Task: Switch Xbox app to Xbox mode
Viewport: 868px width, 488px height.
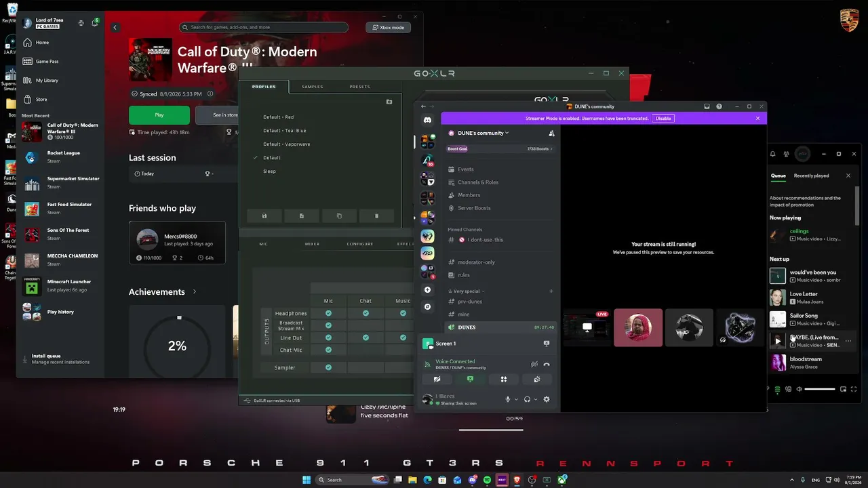Action: 388,27
